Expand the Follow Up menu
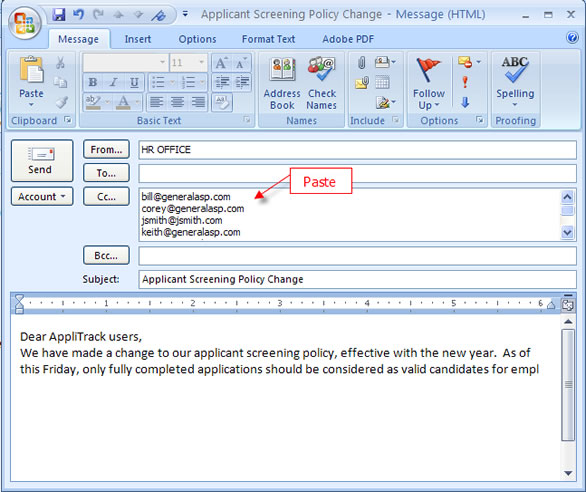Screen dimensions: 586x492 [x=428, y=83]
